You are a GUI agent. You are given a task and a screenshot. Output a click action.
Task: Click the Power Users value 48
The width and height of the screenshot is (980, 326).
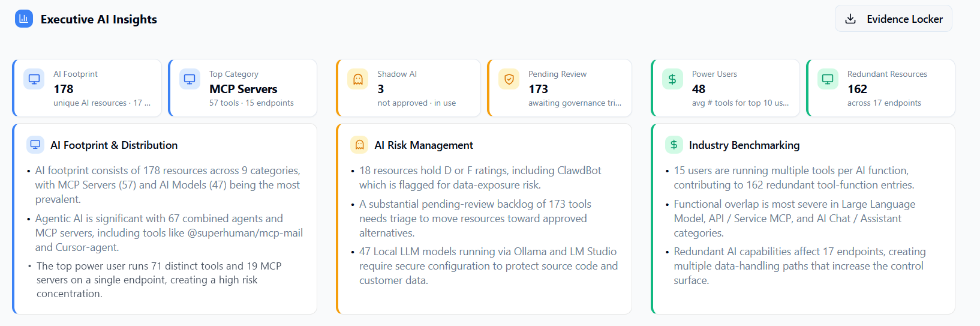[699, 89]
